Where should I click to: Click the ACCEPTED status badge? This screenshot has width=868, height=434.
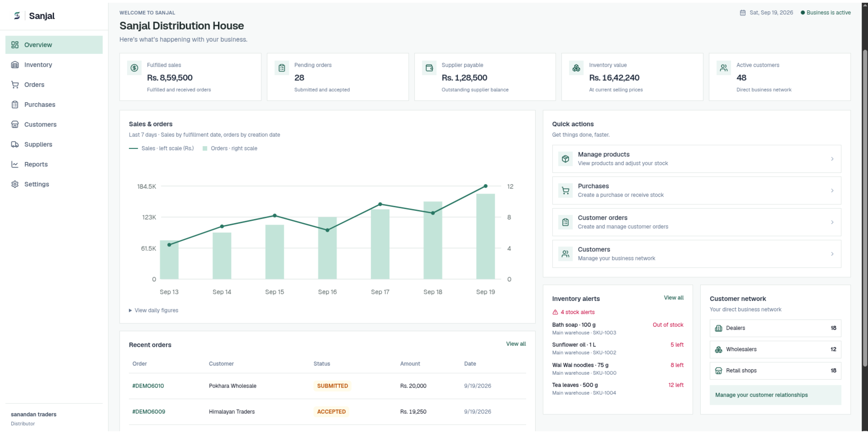click(x=331, y=411)
